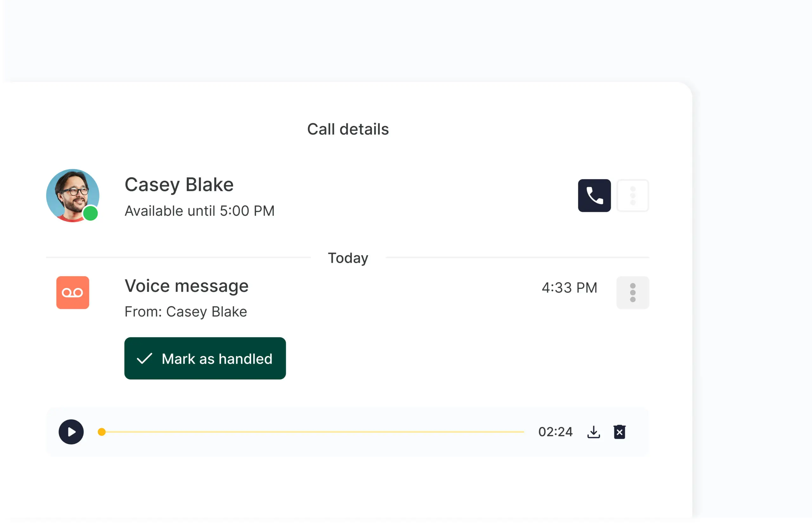Click the orange voicemail icon
Image resolution: width=812 pixels, height=525 pixels.
coord(73,292)
